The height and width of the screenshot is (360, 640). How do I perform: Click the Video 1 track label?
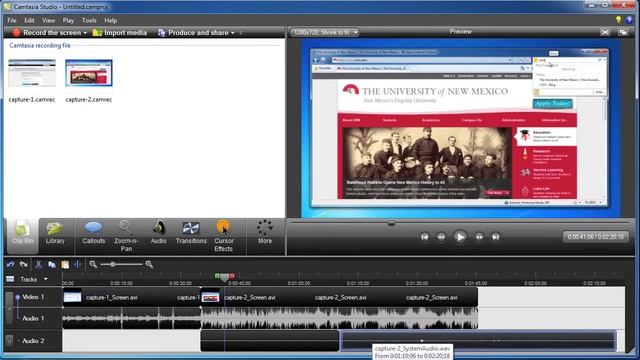[33, 297]
